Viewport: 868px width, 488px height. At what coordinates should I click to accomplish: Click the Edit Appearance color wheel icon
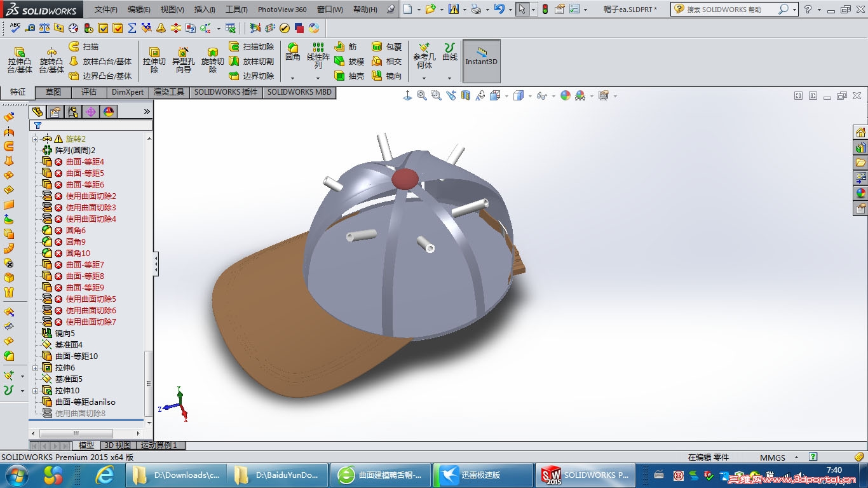pyautogui.click(x=565, y=95)
